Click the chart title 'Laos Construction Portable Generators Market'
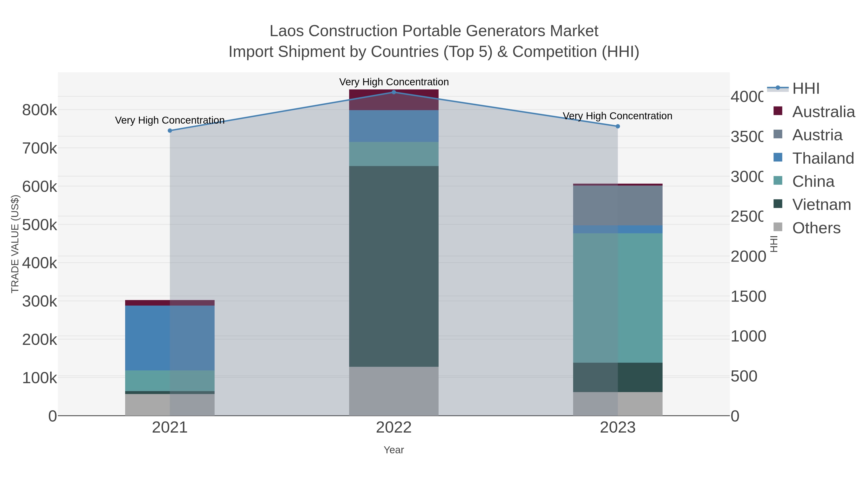Viewport: 868px width, 488px height. [434, 31]
